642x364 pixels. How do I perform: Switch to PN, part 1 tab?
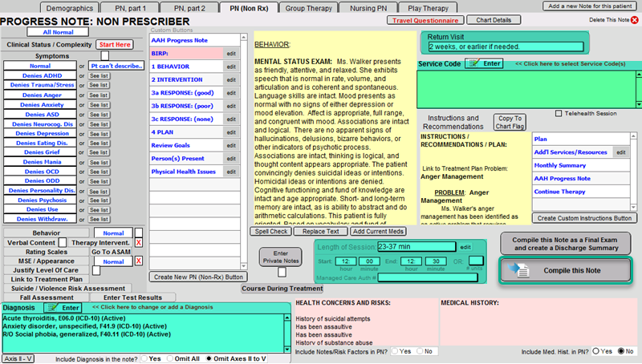130,8
